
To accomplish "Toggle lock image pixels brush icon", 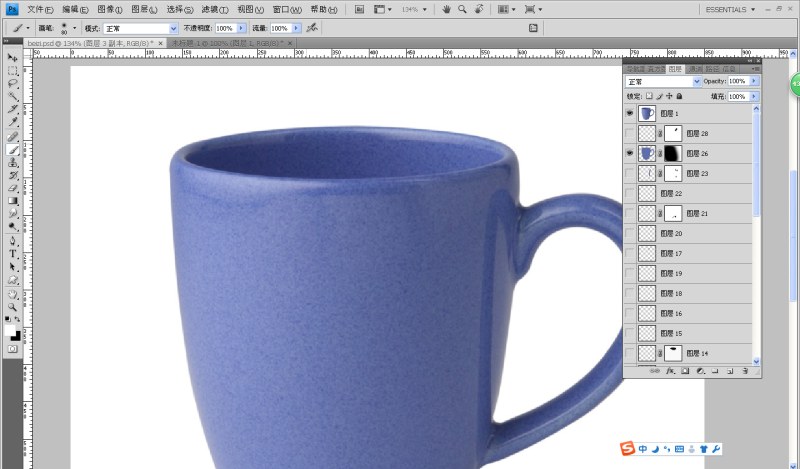I will pos(659,96).
